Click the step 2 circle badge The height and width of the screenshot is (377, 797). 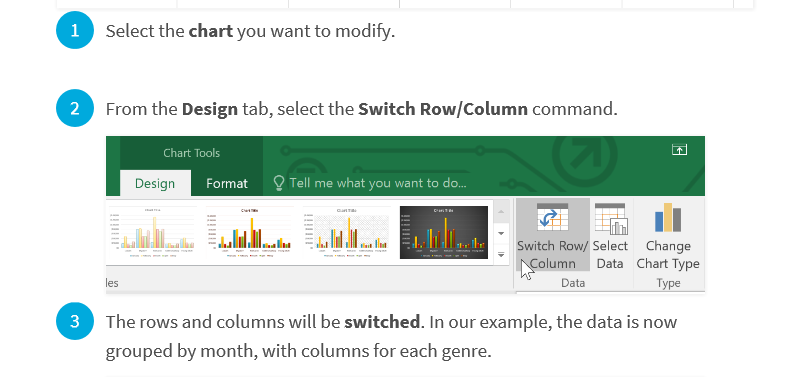tap(75, 108)
